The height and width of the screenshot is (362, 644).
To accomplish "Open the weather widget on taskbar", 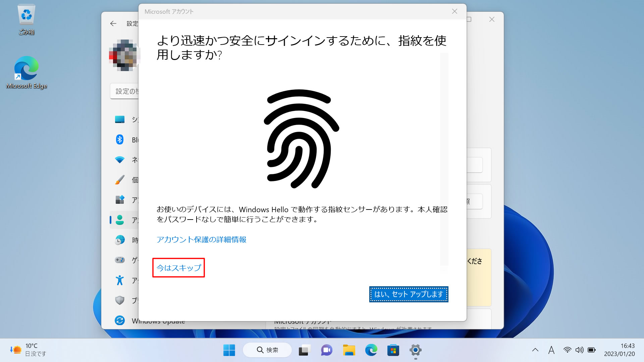I will (28, 350).
